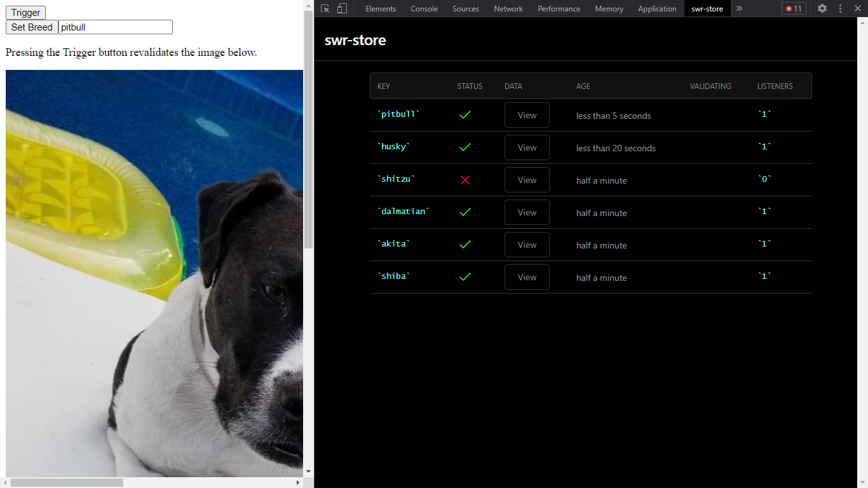This screenshot has height=488, width=868.
Task: Open DevTools settings gear
Action: click(822, 8)
